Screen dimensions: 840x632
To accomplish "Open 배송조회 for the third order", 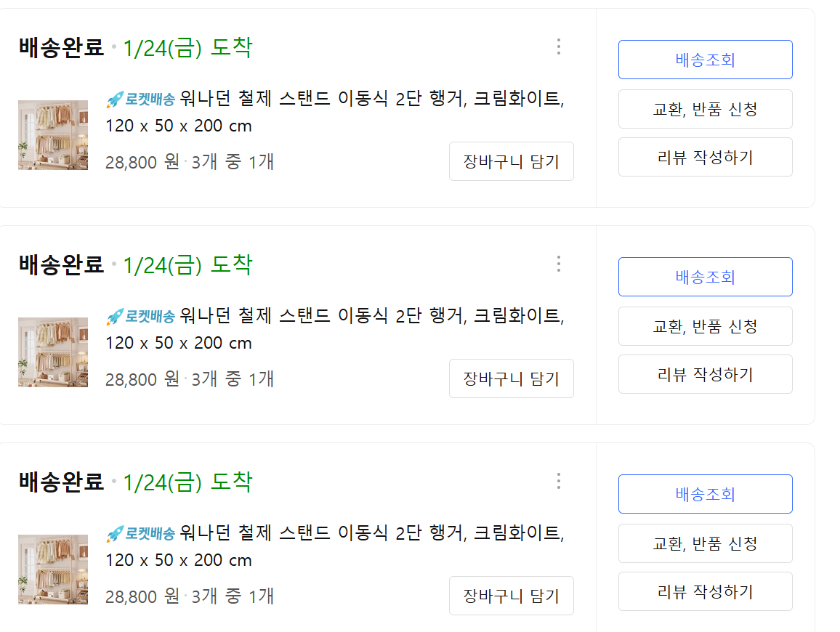I will pos(704,493).
